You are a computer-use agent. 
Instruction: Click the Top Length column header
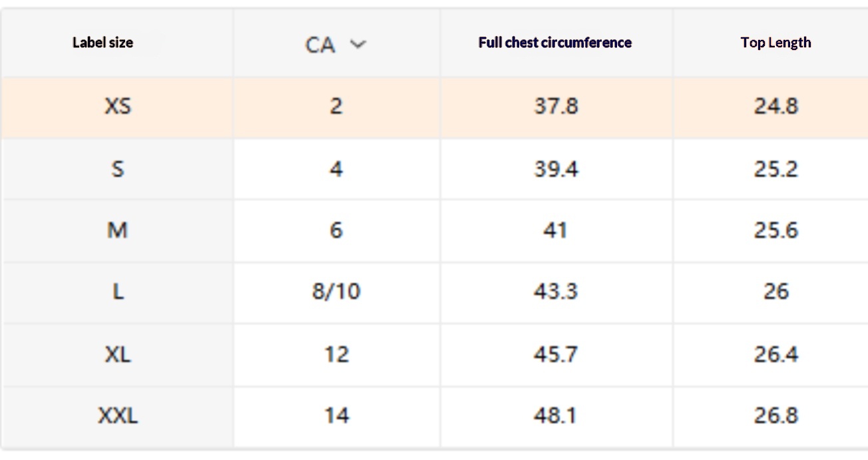(775, 43)
